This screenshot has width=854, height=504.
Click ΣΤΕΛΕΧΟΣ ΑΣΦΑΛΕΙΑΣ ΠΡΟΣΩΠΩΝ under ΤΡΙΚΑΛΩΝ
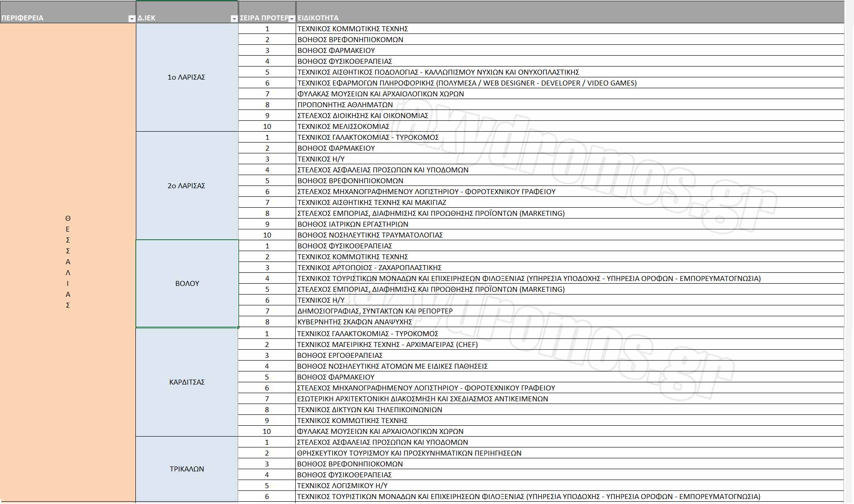570,442
